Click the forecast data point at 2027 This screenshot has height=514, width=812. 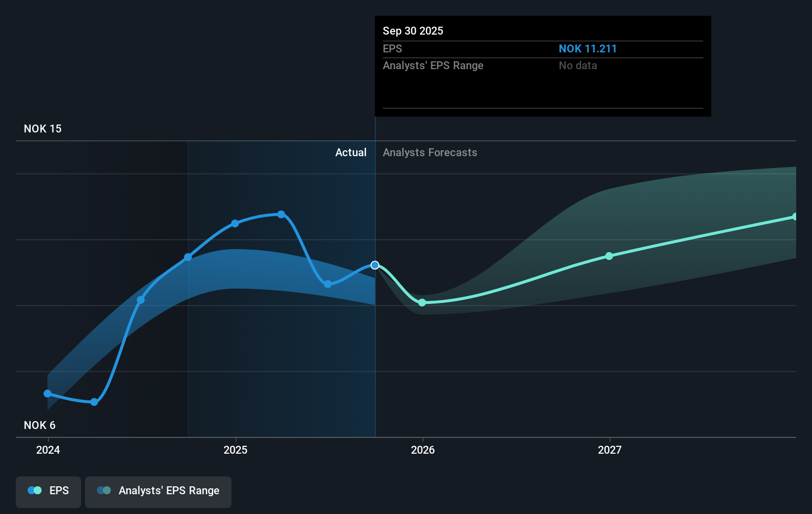point(609,256)
